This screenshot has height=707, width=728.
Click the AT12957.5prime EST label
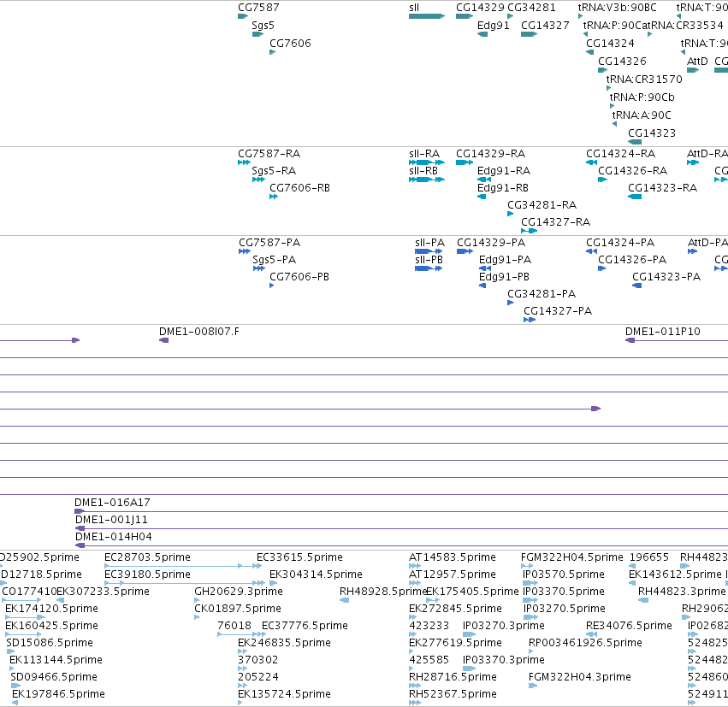453,574
